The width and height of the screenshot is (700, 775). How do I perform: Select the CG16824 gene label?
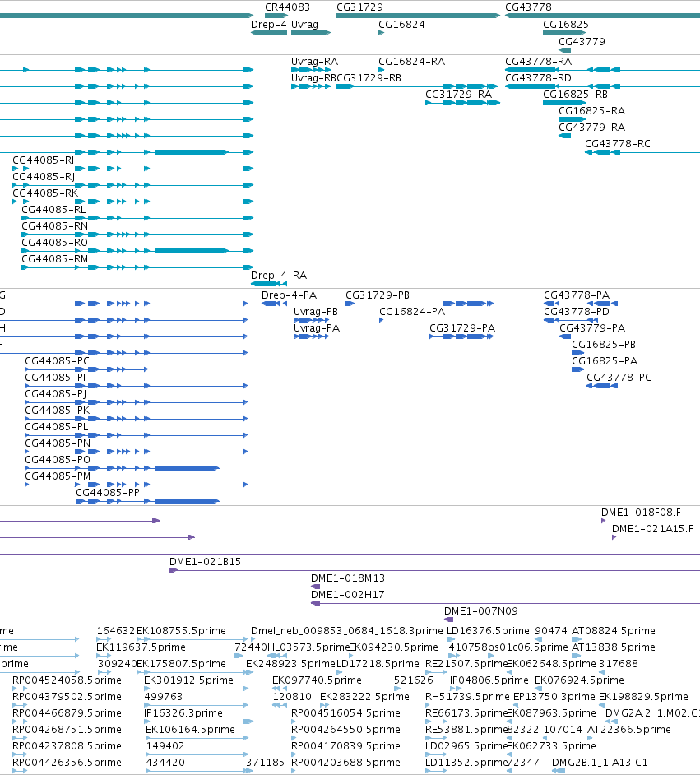tap(401, 25)
